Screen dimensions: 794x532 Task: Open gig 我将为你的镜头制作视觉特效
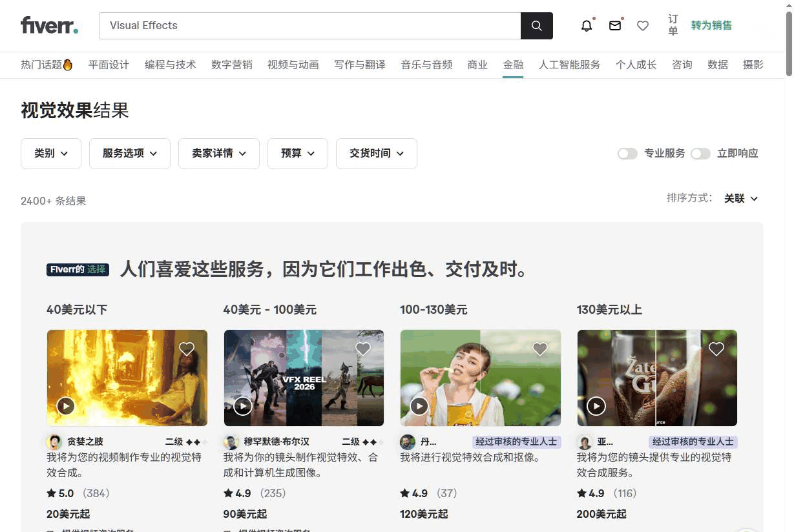(301, 466)
